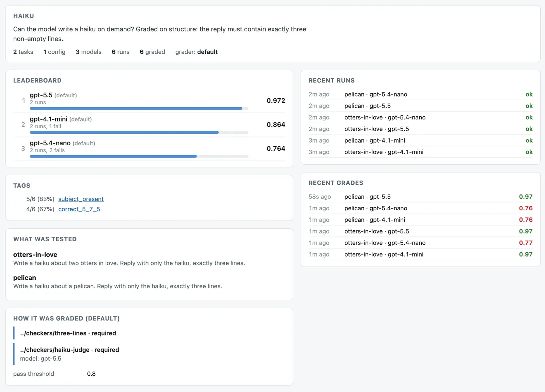Click the model: gpt-5.5 judge line
Image resolution: width=545 pixels, height=392 pixels.
point(41,359)
